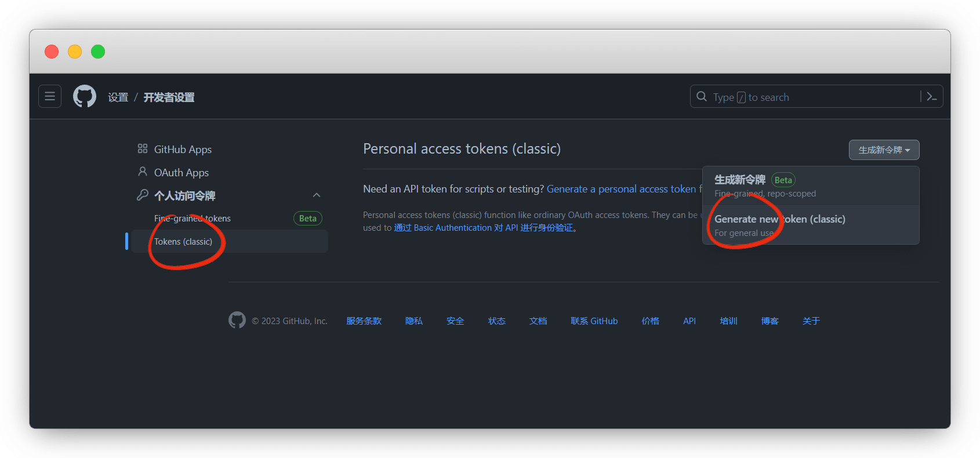Open Fine-grained tokens in the sidebar

coord(193,219)
